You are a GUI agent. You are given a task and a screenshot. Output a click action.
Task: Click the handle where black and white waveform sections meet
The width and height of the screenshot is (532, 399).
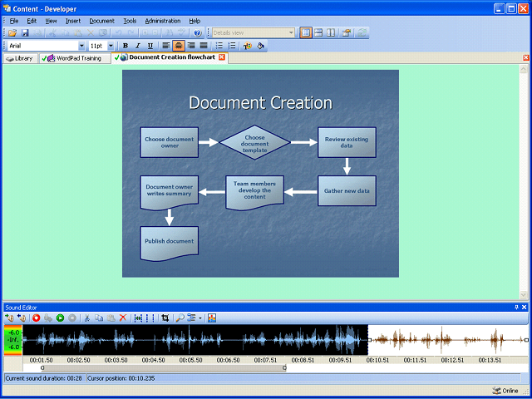(x=369, y=340)
